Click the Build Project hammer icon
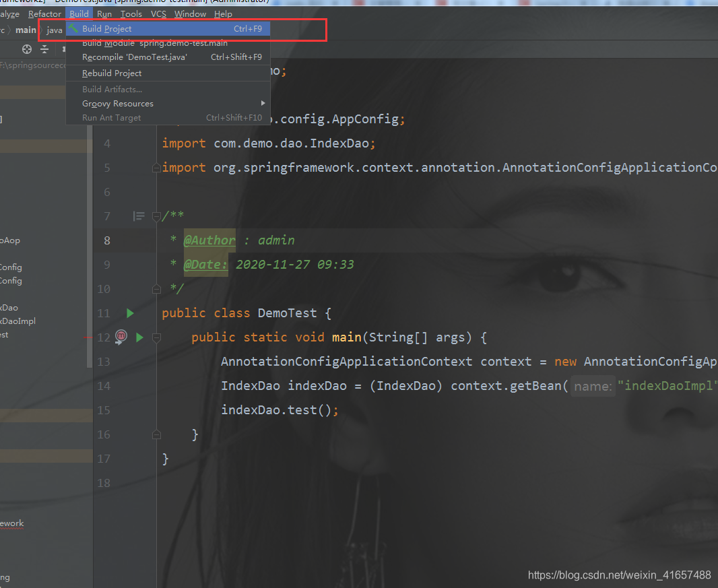Viewport: 718px width, 588px height. coord(73,28)
